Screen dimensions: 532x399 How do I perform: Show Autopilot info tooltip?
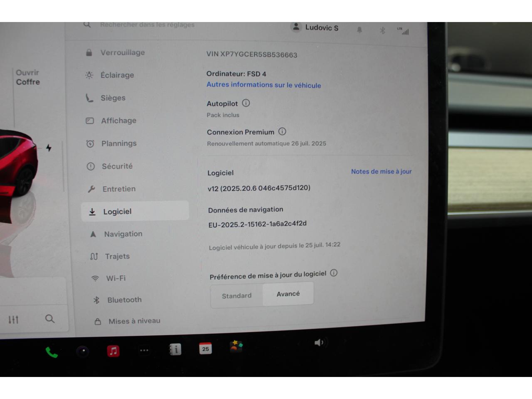coord(246,103)
